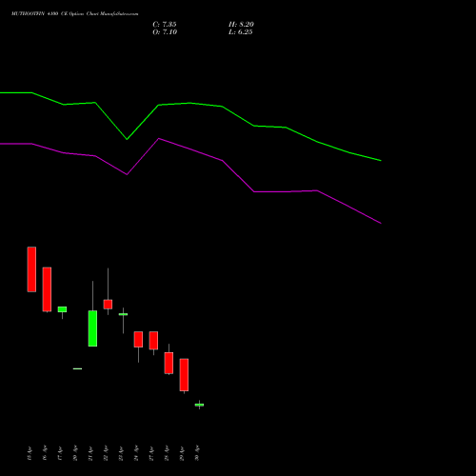
Task: Click the 21 Apr tall green candlestick
Action: click(x=92, y=328)
